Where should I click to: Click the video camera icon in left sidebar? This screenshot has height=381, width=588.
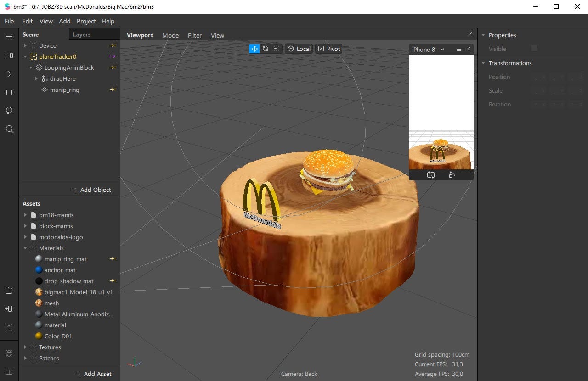coord(9,56)
